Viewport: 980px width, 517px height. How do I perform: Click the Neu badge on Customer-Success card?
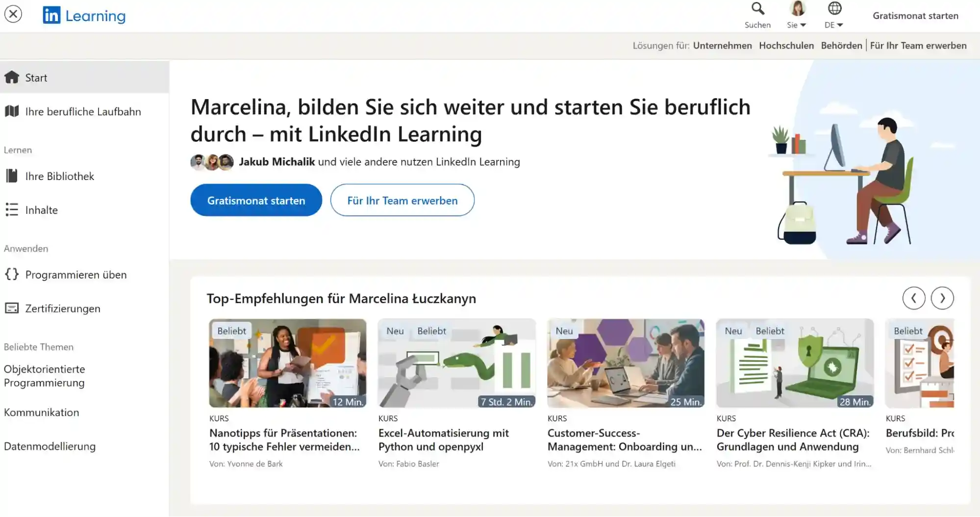[x=564, y=331]
